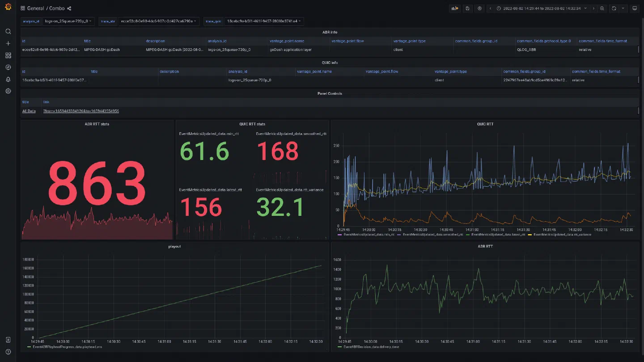This screenshot has height=362, width=644.
Task: Open the Combo dashboard breadcrumb
Action: [x=57, y=8]
